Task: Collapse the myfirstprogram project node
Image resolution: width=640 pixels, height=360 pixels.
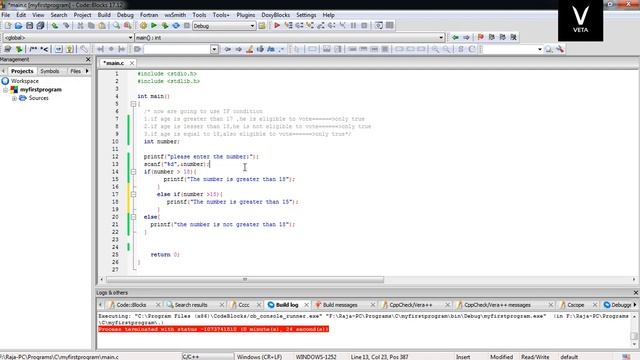Action: 6,90
